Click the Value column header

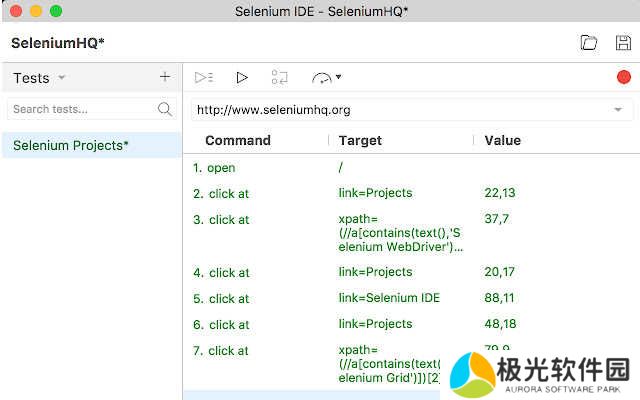click(502, 141)
